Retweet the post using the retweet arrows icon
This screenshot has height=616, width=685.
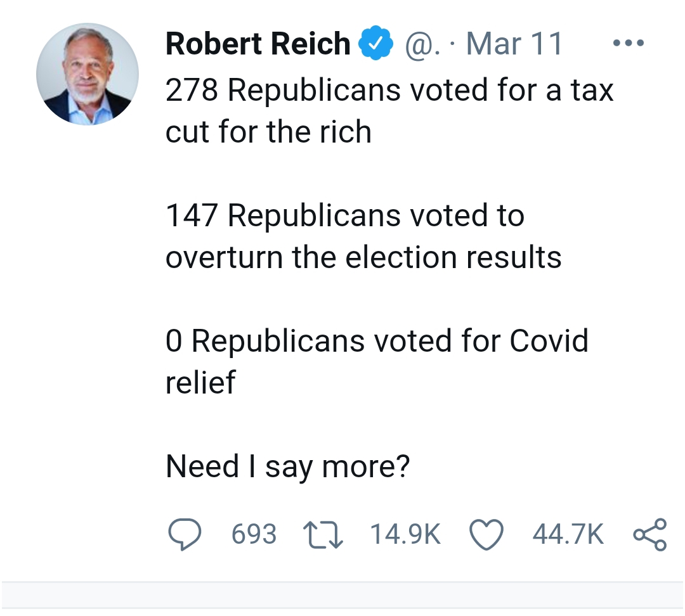coord(325,534)
